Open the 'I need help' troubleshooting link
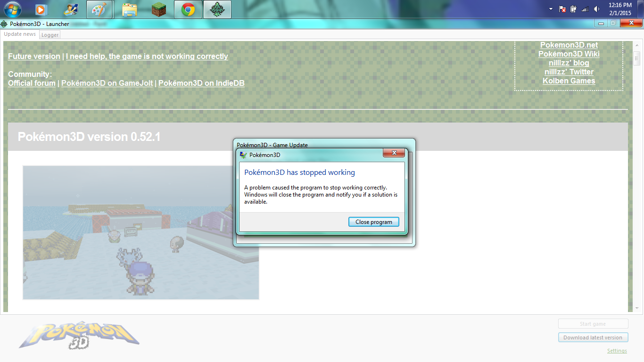This screenshot has width=644, height=362. [147, 56]
